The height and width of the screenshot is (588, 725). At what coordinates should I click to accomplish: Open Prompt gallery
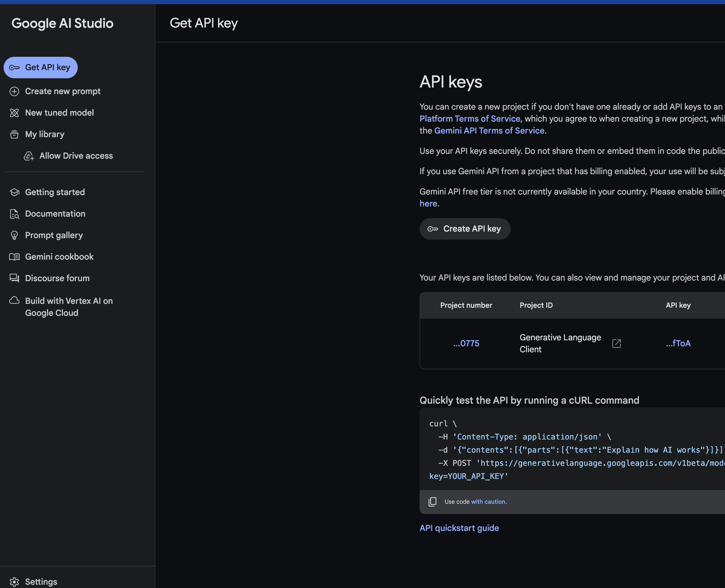pyautogui.click(x=54, y=235)
